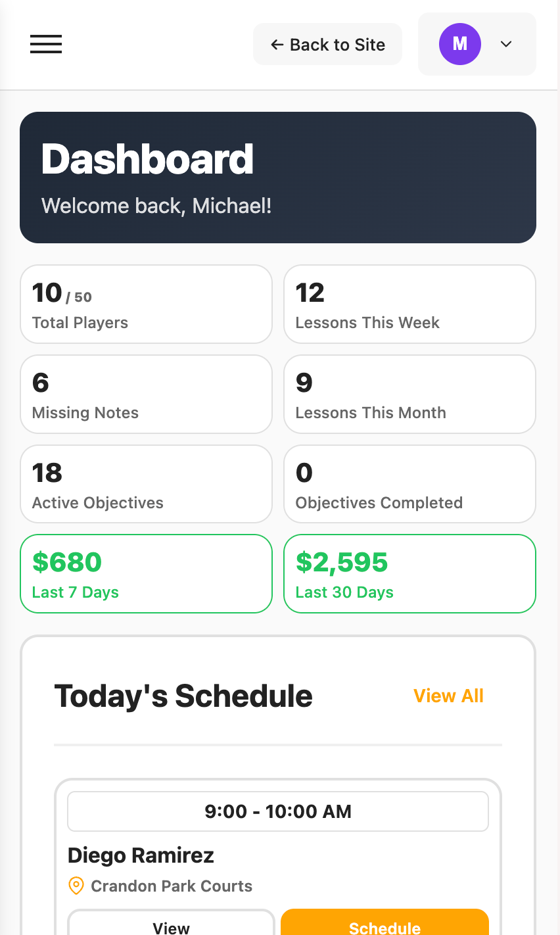Click the location pin beside Crandon Park Courts
The width and height of the screenshot is (560, 935).
tap(75, 886)
